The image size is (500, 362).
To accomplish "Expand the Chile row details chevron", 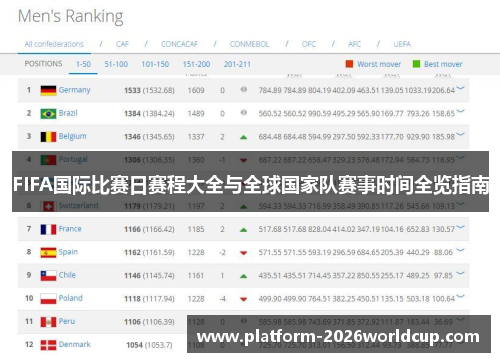I will 461,274.
